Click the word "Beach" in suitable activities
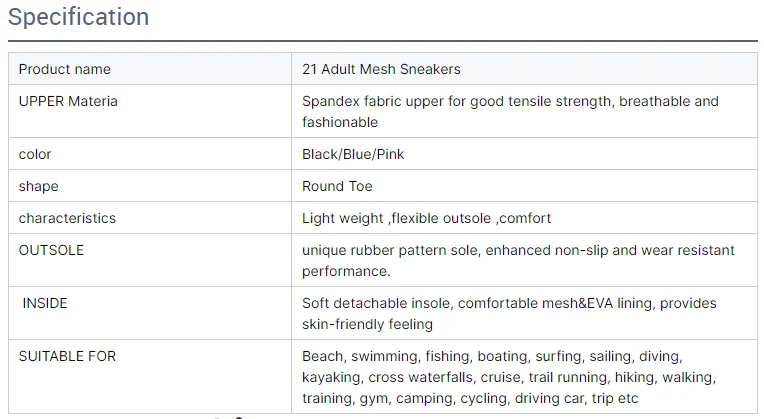The height and width of the screenshot is (419, 764). pyautogui.click(x=322, y=356)
